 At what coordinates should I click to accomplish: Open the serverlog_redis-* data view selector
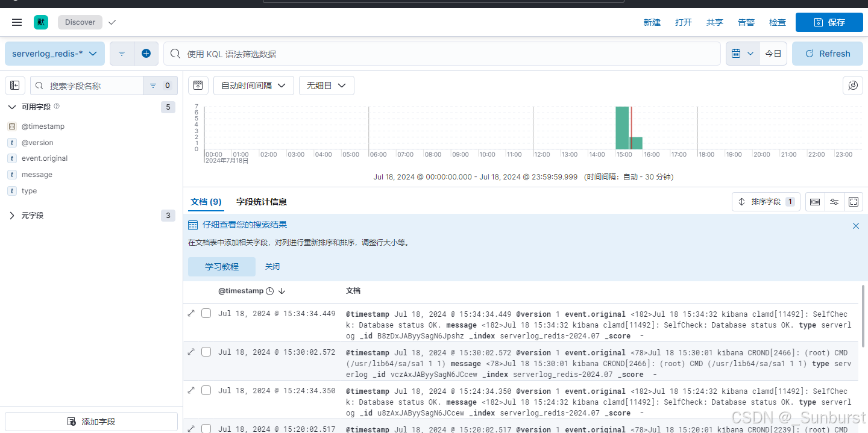point(55,54)
